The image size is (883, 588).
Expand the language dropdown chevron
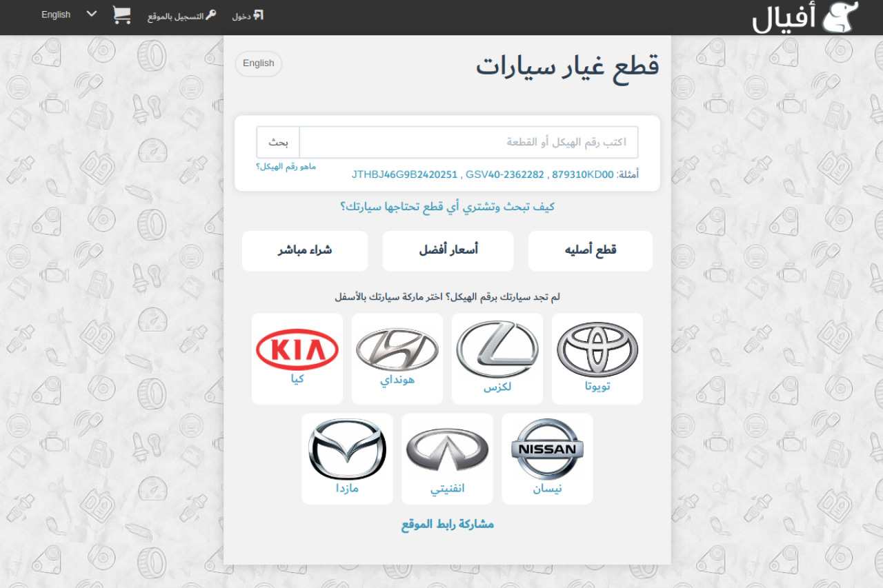click(x=92, y=14)
